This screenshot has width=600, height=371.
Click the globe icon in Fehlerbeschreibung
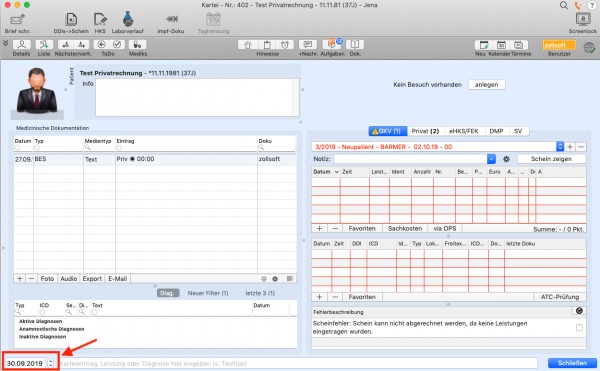pyautogui.click(x=579, y=311)
